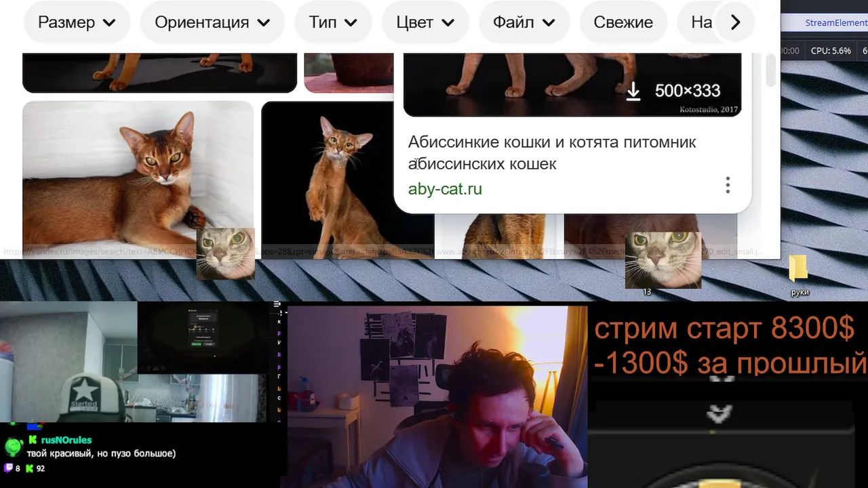Screen dimensions: 868x488
Task: Open the Ориентация filter dropdown
Action: [212, 22]
